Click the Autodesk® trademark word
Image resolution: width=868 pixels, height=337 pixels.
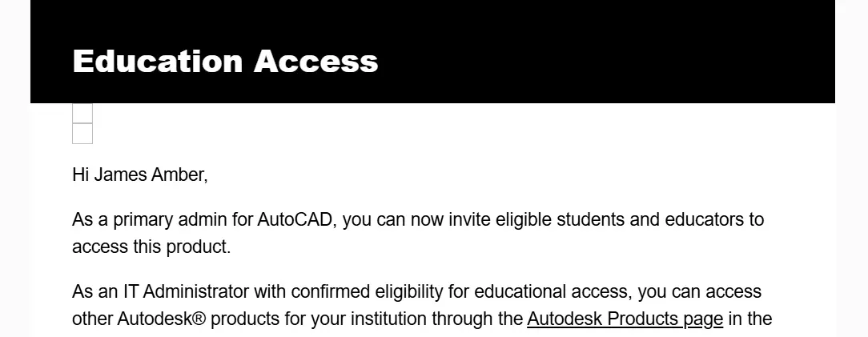pos(162,319)
